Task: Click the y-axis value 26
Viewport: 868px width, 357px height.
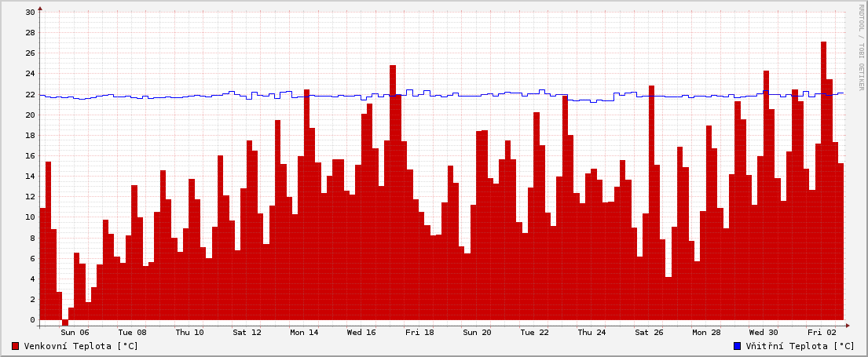Action: pos(31,53)
